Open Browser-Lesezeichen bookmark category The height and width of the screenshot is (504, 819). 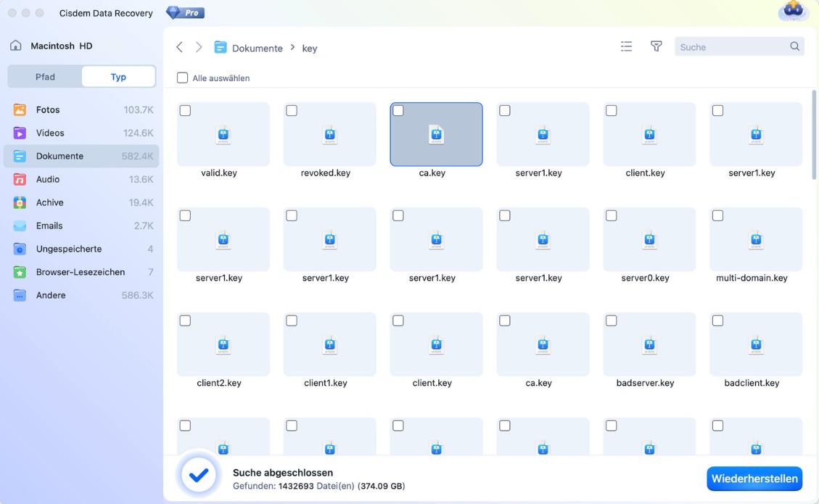80,272
